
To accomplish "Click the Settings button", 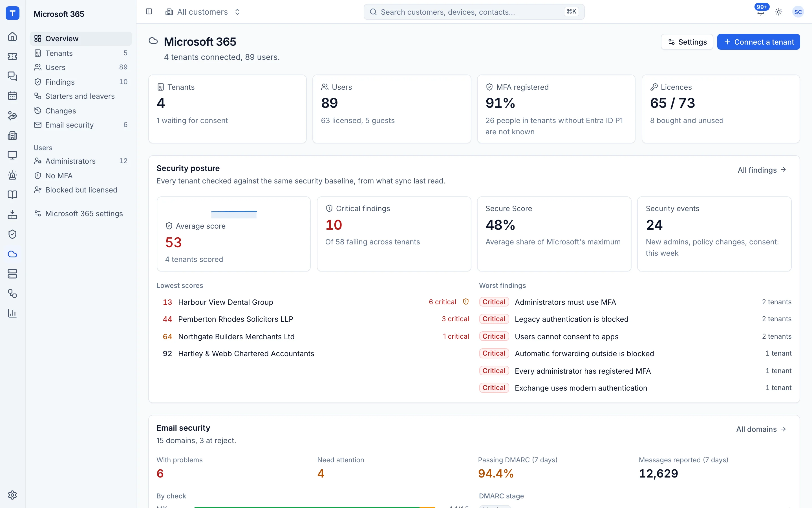I will (x=687, y=42).
